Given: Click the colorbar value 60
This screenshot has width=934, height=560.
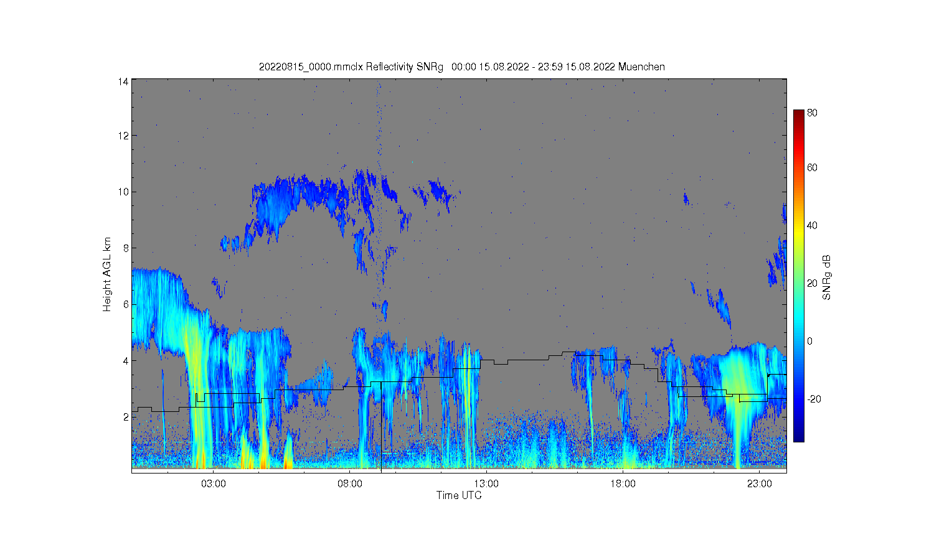Looking at the screenshot, I should coord(812,167).
